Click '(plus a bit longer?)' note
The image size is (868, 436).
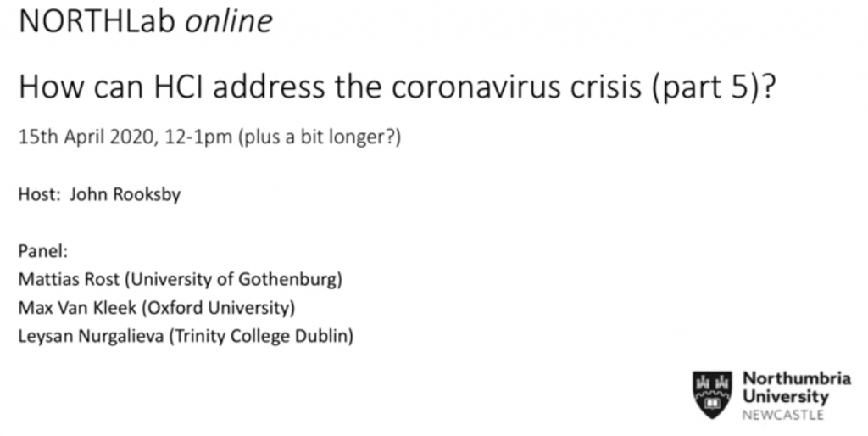(320, 137)
